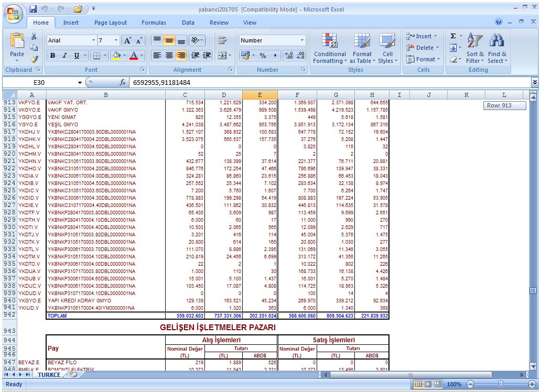The width and height of the screenshot is (541, 392).
Task: Click the Increase Indent icon
Action: 207,56
